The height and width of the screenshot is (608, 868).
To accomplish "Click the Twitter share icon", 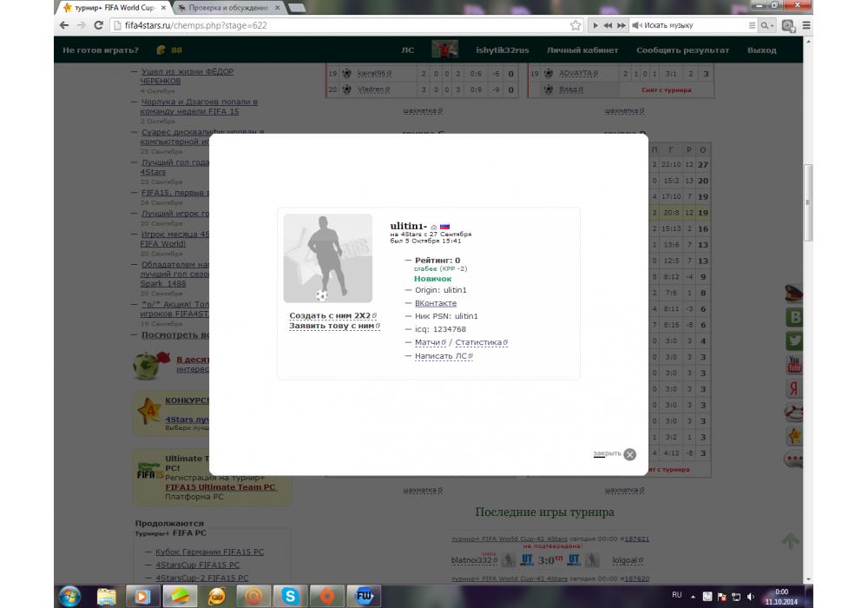I will click(x=794, y=340).
